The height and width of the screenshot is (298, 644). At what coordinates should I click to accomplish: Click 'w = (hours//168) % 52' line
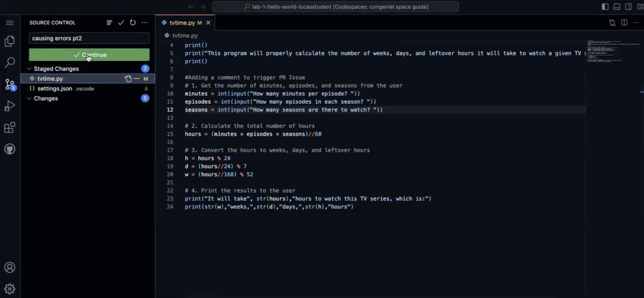click(219, 174)
